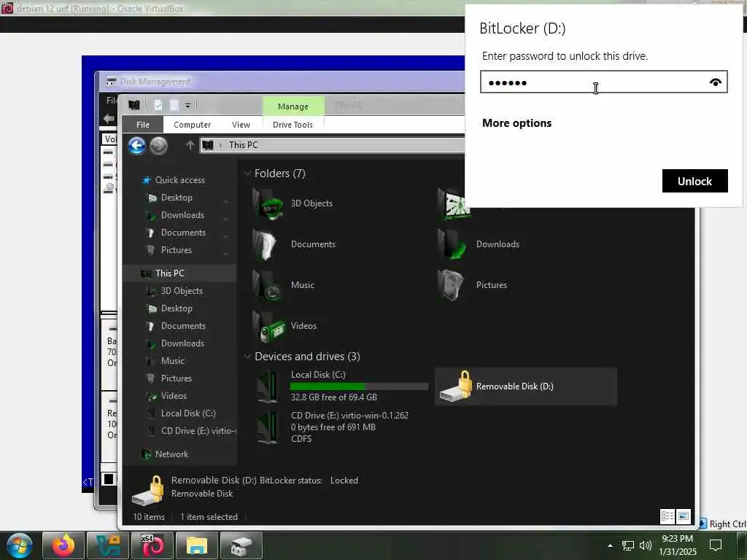747x560 pixels.
Task: Click the Start button orb
Action: [x=19, y=545]
